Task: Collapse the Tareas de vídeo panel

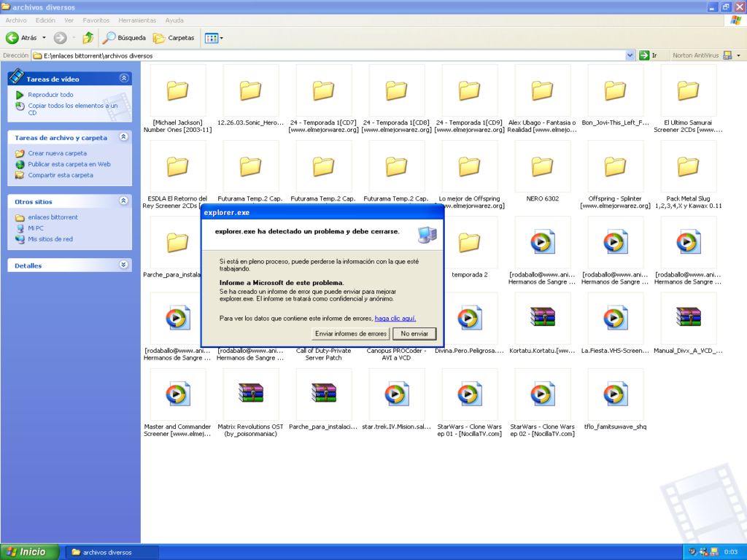Action: (124, 78)
